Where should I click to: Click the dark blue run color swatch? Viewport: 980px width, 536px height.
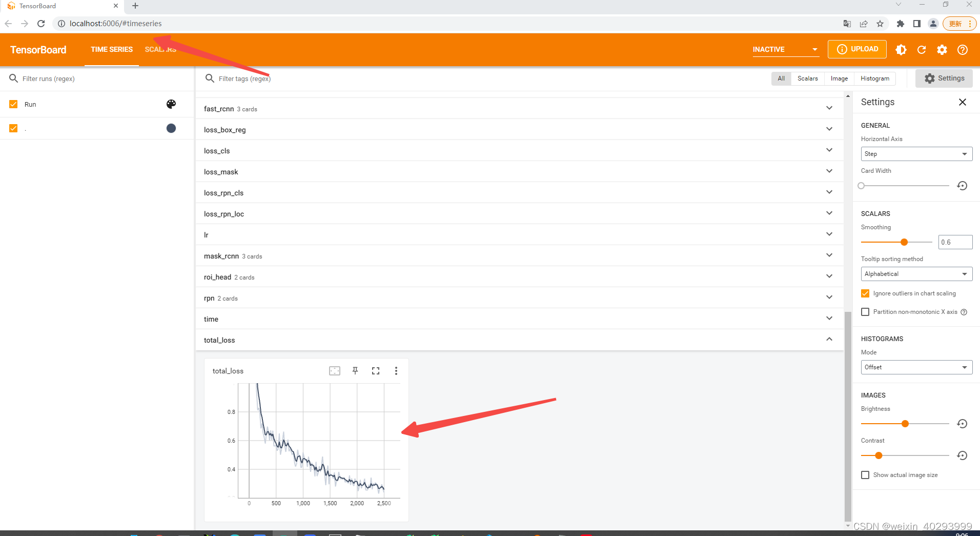(171, 128)
